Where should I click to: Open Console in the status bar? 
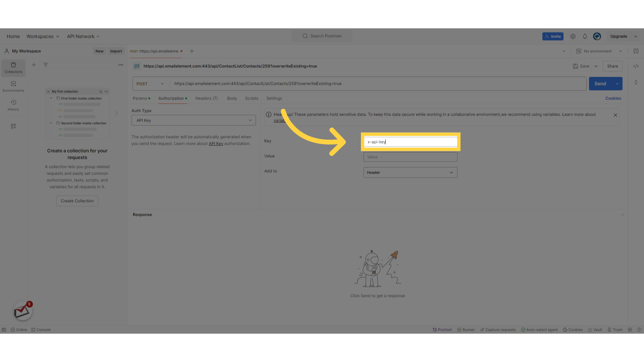41,330
